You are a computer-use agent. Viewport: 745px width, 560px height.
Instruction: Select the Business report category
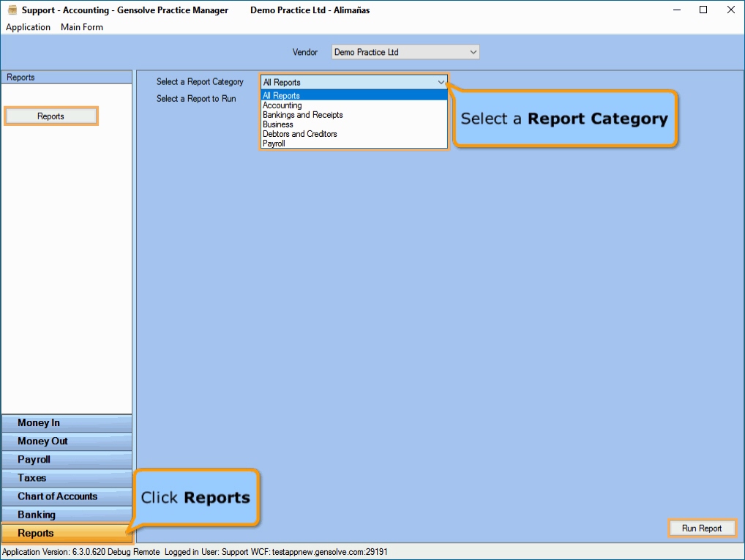(354, 124)
